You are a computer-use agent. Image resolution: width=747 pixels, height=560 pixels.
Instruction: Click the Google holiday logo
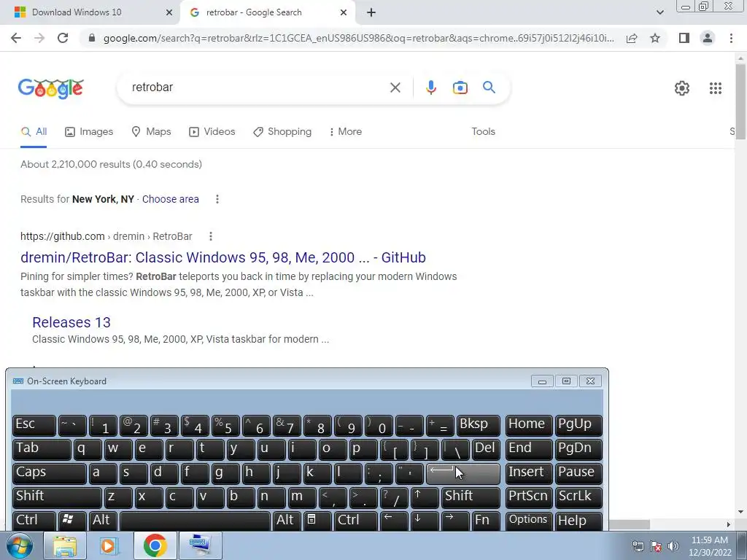pyautogui.click(x=51, y=88)
